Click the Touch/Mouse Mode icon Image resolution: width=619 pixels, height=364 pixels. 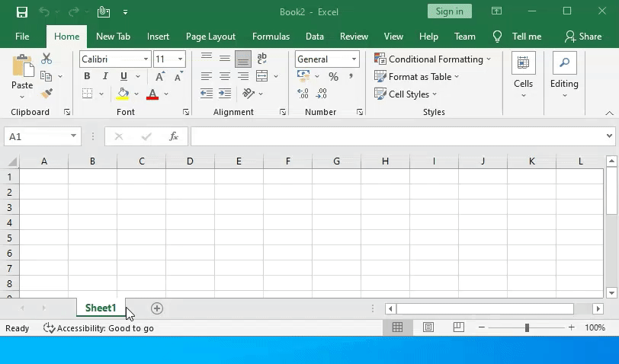(104, 12)
